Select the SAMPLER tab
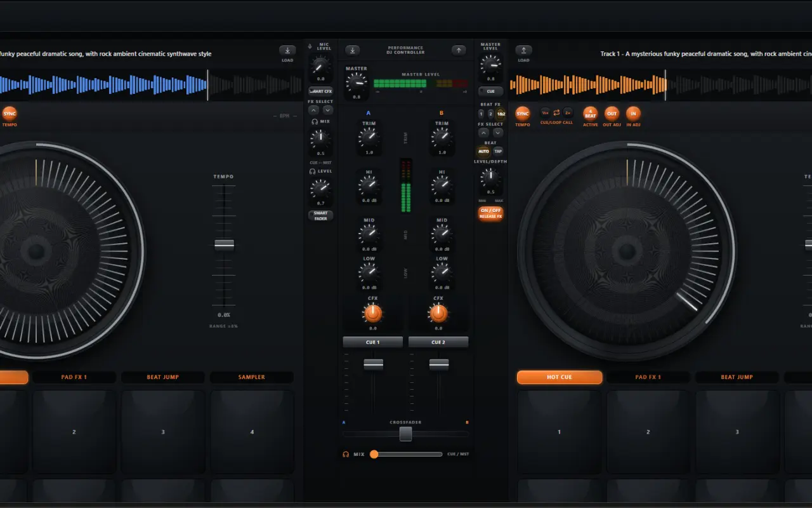 point(252,377)
